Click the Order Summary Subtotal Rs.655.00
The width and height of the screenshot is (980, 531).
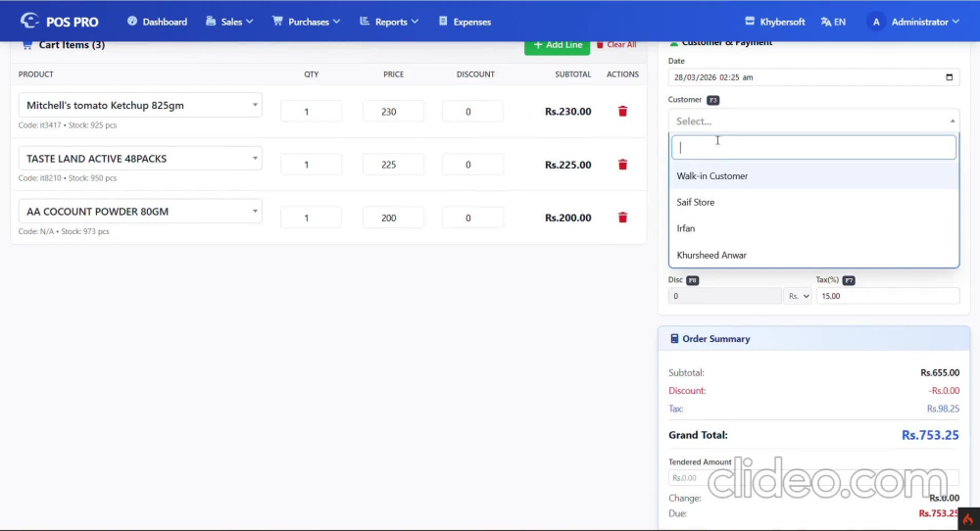(940, 373)
